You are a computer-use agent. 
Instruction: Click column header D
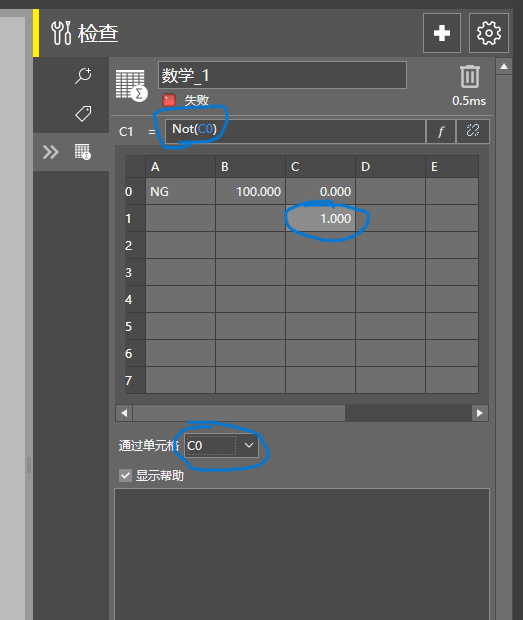click(x=391, y=167)
